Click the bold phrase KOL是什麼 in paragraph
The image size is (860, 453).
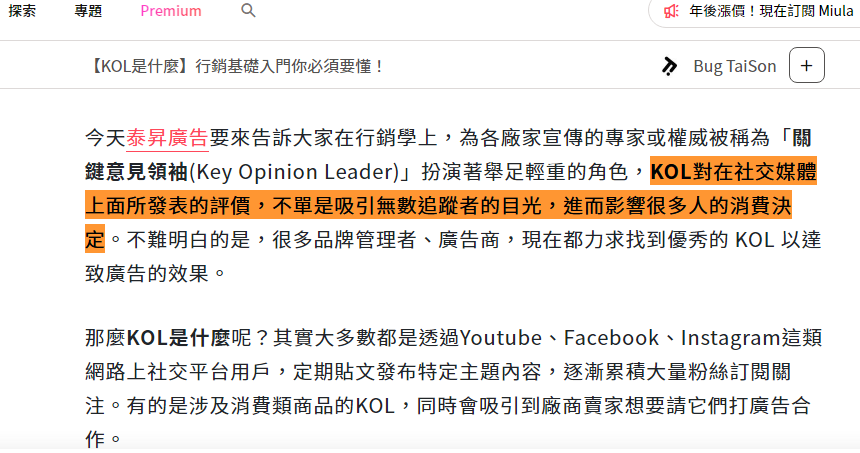(178, 338)
